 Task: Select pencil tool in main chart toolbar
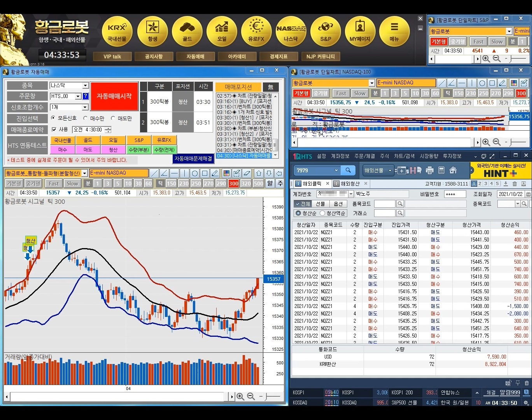tap(215, 173)
